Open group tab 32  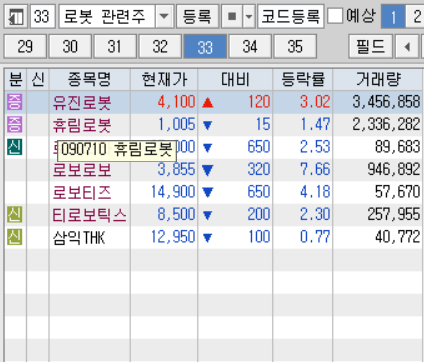click(160, 46)
